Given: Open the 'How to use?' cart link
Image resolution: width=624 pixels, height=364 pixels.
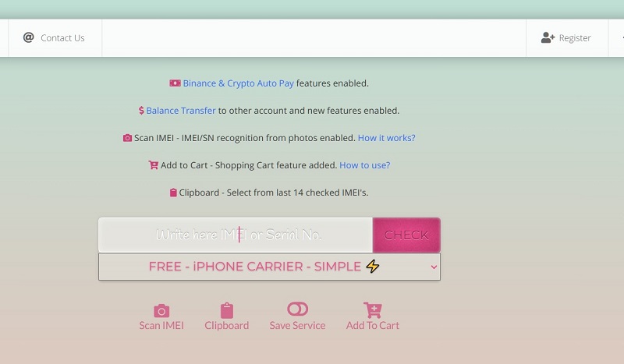Looking at the screenshot, I should coord(364,165).
